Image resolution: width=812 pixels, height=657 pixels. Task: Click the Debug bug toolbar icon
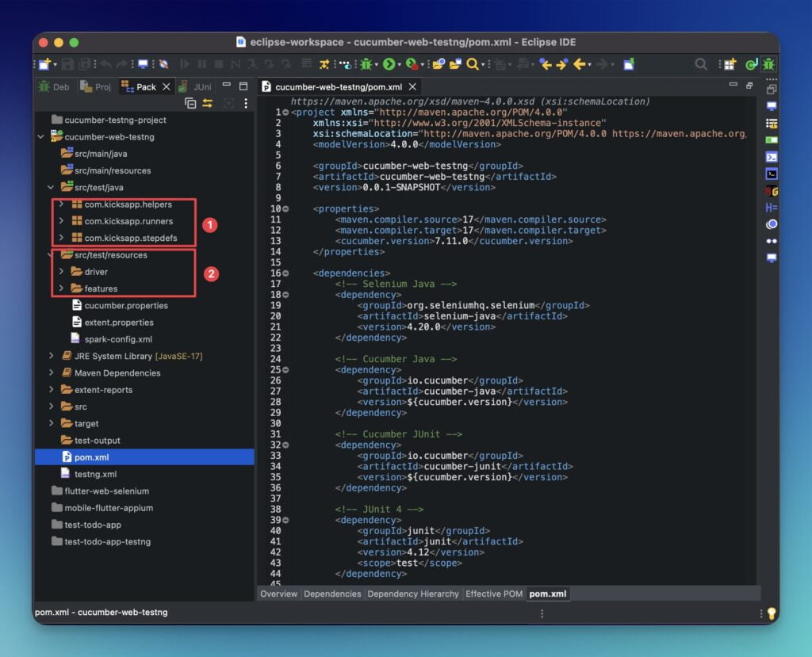tap(366, 64)
